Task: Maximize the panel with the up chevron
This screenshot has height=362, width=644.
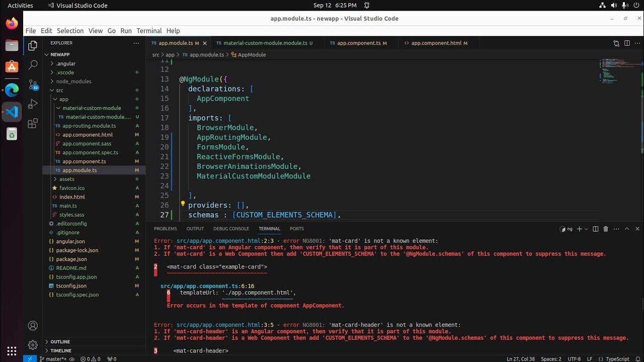Action: coord(627,229)
